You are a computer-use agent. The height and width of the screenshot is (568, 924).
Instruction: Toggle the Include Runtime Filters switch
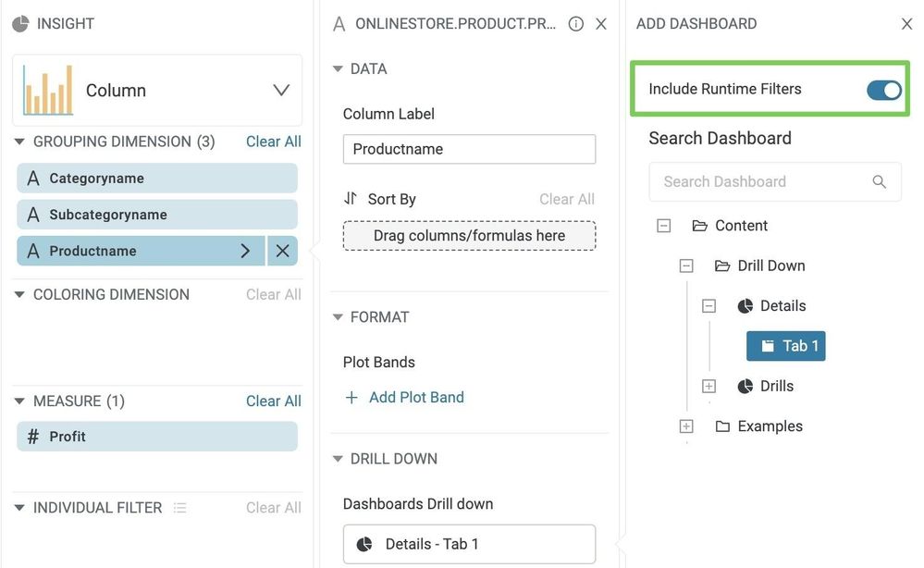tap(883, 90)
